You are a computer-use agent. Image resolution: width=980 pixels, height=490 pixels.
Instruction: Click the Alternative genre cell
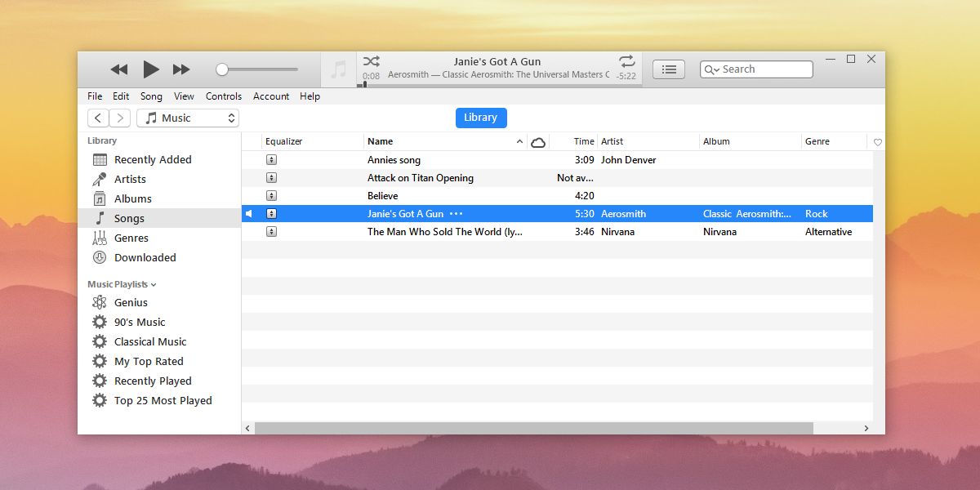tap(828, 232)
